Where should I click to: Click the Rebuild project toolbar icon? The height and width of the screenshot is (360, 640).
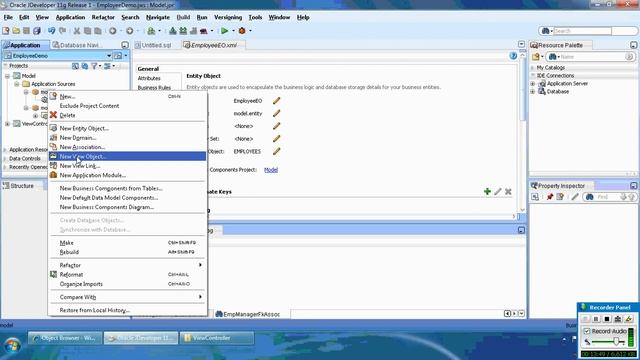coord(183,31)
